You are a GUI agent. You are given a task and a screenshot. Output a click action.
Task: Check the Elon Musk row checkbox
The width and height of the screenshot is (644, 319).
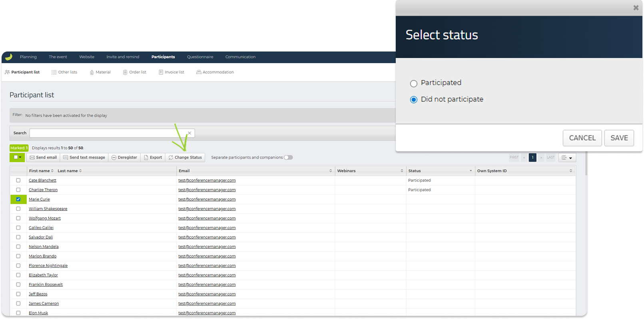(18, 313)
